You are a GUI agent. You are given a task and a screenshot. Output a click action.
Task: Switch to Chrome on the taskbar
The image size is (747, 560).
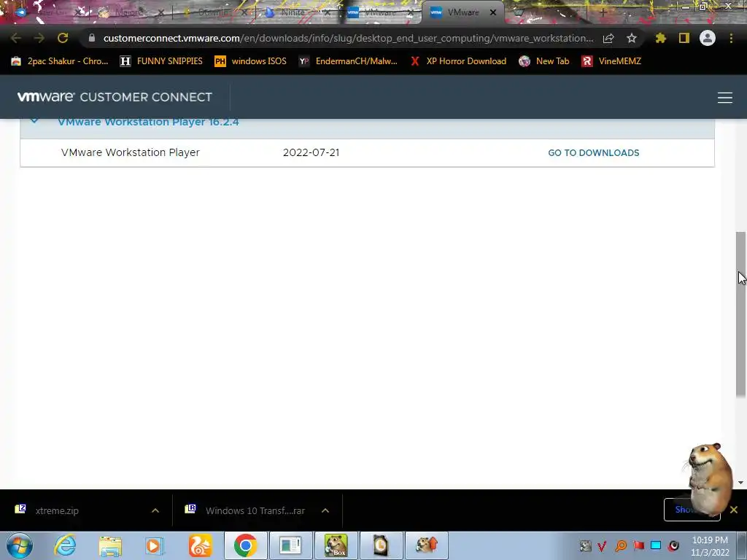pyautogui.click(x=245, y=545)
